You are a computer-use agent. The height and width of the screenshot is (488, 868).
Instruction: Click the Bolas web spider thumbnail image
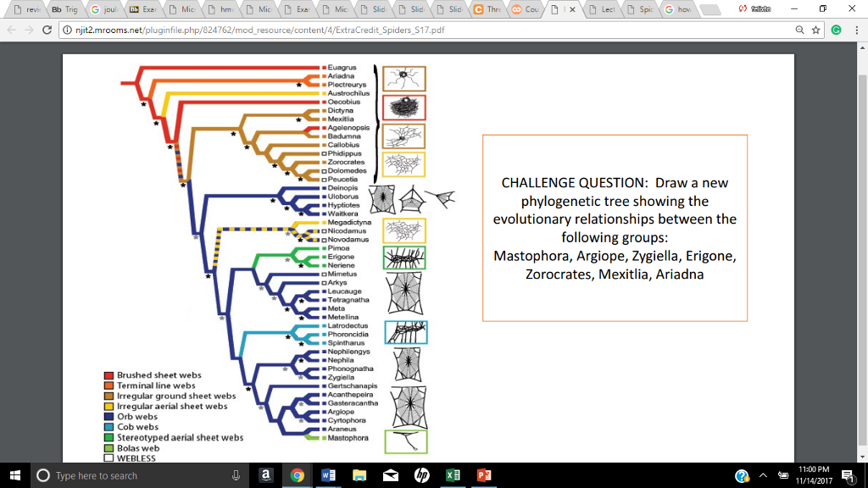(x=405, y=441)
